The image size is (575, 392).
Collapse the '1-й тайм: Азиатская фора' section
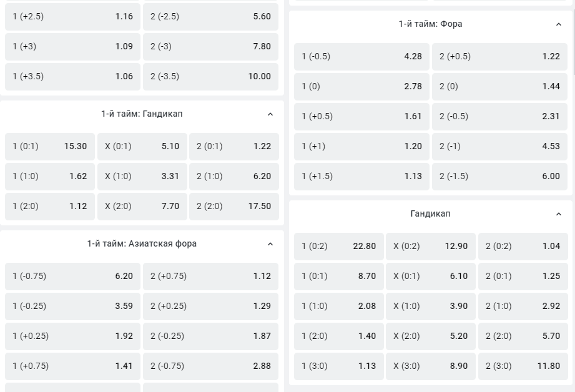[x=270, y=244]
